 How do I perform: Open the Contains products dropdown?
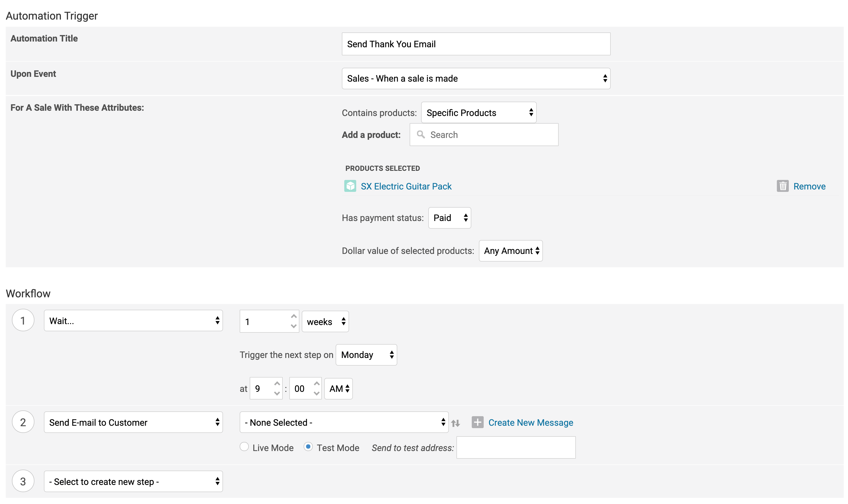coord(478,112)
